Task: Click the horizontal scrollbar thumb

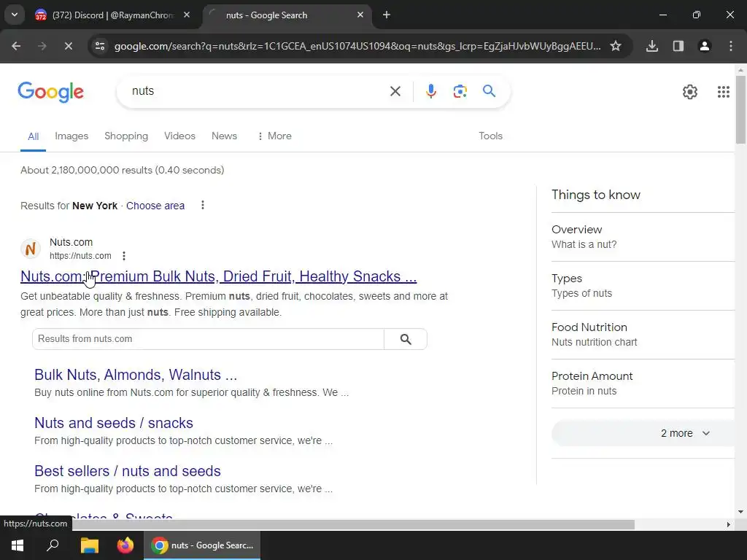Action: tap(354, 525)
